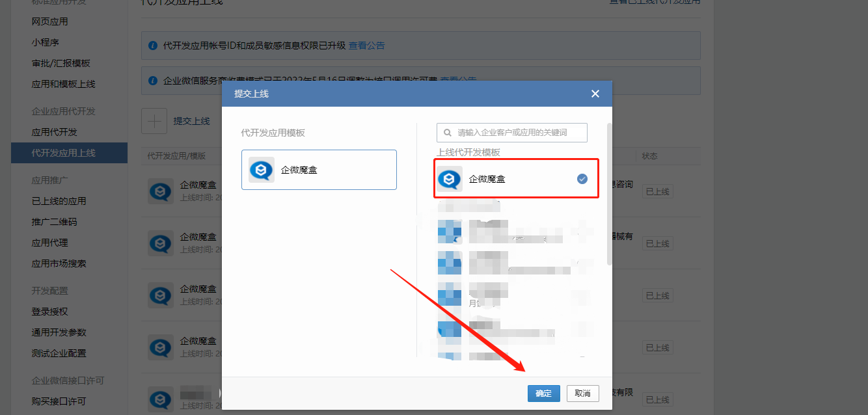Close the 提交上线 dialog
This screenshot has height=415, width=868.
[x=595, y=94]
